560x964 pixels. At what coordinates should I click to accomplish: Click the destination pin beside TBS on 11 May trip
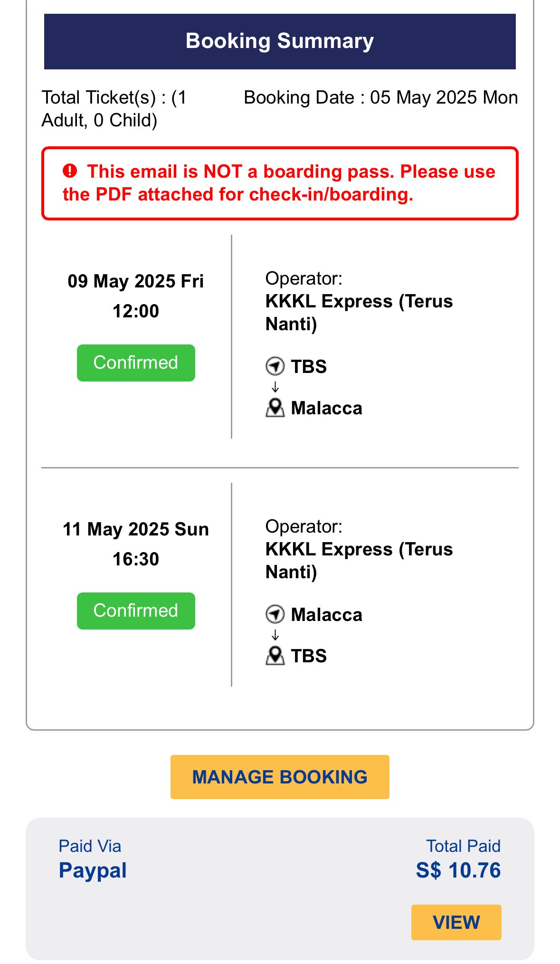click(x=275, y=656)
